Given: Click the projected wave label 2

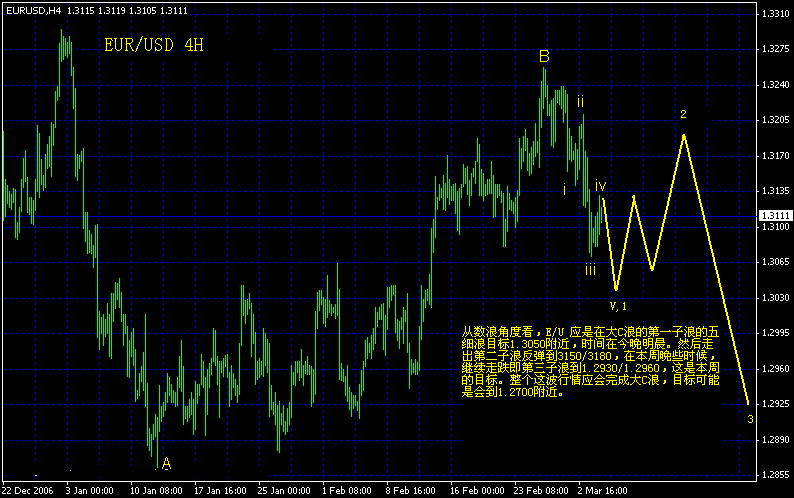Looking at the screenshot, I should coord(683,114).
